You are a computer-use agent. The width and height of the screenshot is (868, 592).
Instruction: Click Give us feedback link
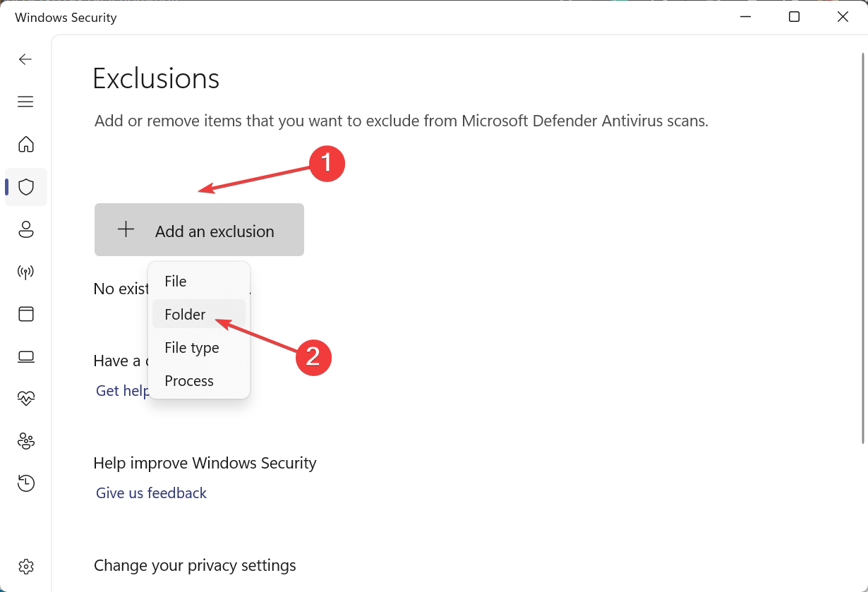[151, 493]
